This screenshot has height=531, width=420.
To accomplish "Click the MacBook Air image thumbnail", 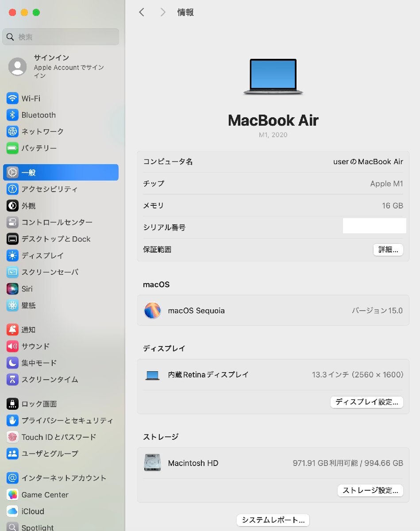I will (273, 77).
